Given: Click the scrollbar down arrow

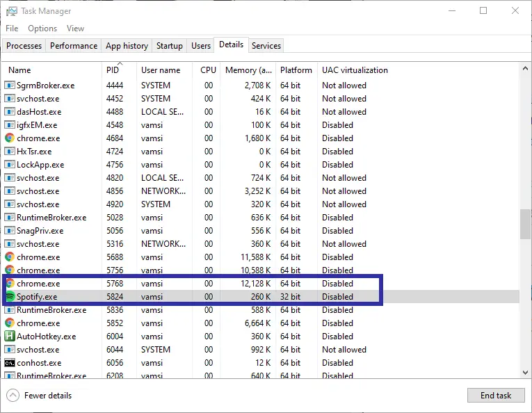Looking at the screenshot, I should 525,372.
